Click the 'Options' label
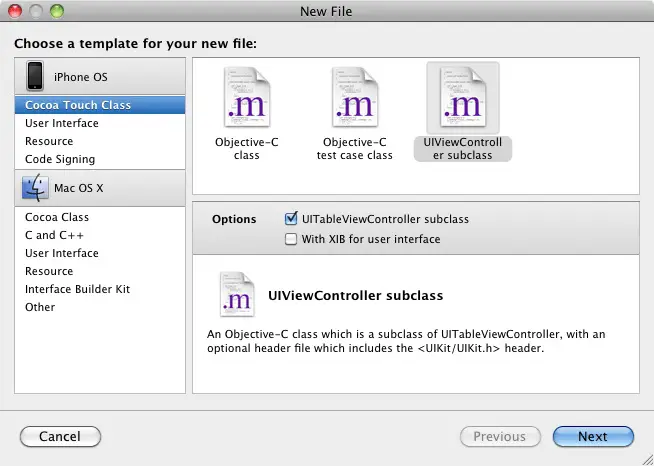Image resolution: width=654 pixels, height=466 pixels. pos(234,219)
